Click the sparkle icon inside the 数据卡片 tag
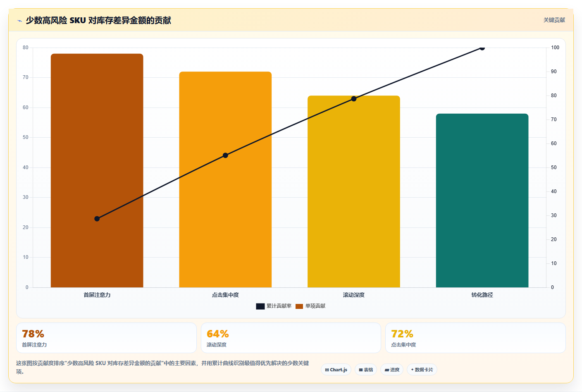This screenshot has width=582, height=392. [412, 370]
